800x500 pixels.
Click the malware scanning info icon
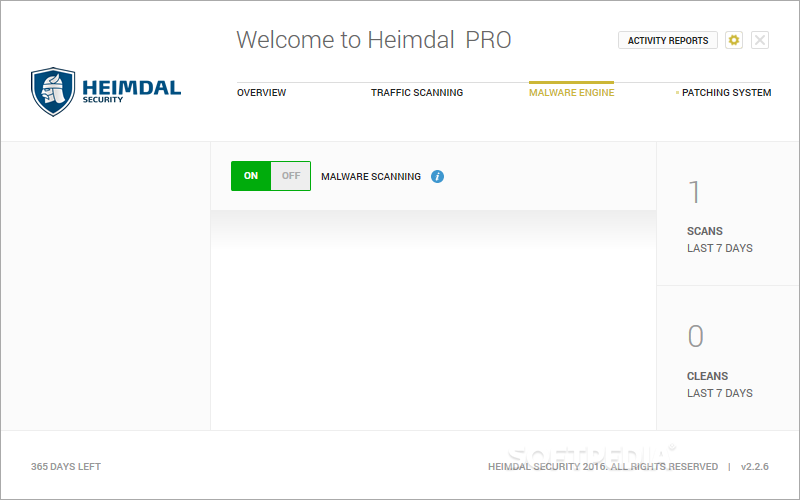pyautogui.click(x=437, y=177)
